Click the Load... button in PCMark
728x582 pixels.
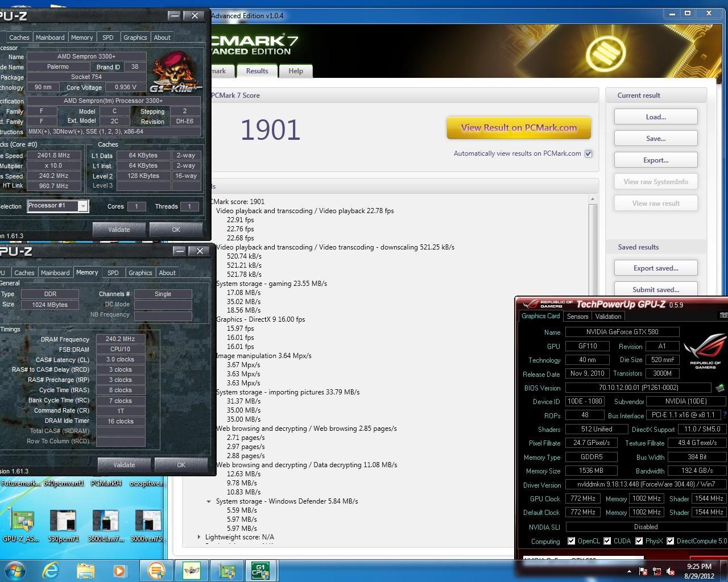click(656, 117)
